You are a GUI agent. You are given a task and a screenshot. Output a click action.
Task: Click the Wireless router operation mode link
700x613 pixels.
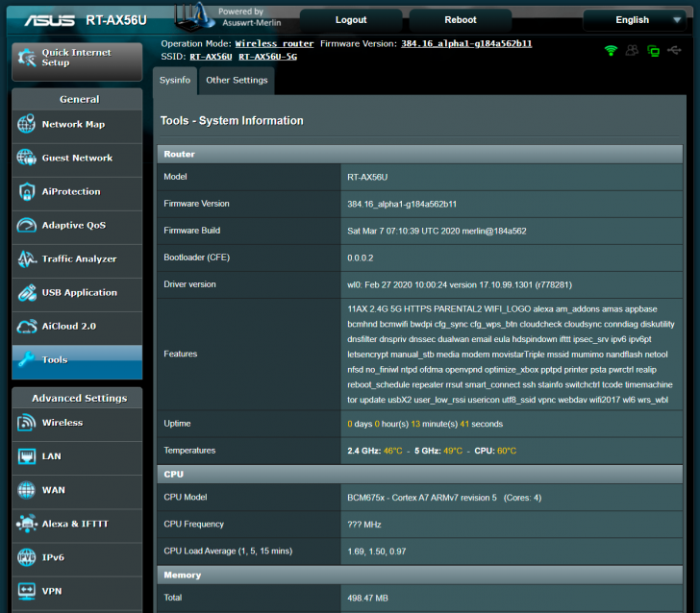[274, 44]
